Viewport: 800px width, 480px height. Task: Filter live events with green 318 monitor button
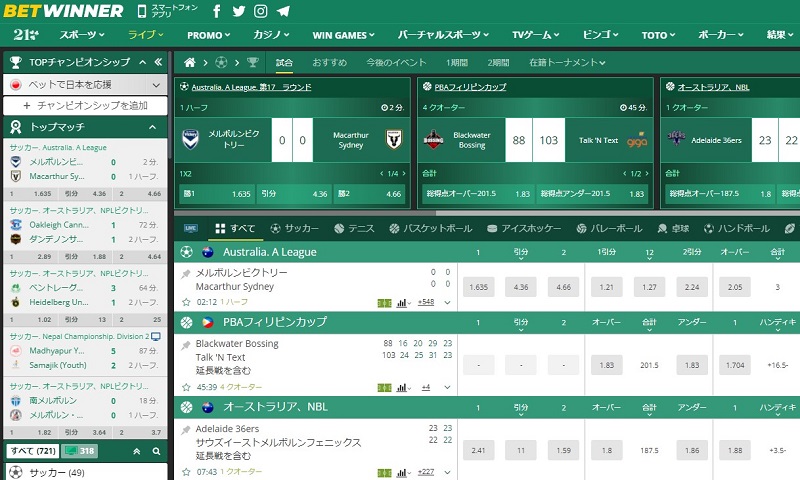tap(80, 451)
